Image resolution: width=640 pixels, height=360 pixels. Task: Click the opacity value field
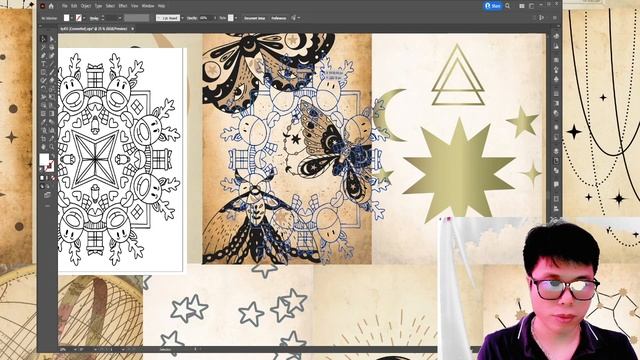tap(205, 18)
